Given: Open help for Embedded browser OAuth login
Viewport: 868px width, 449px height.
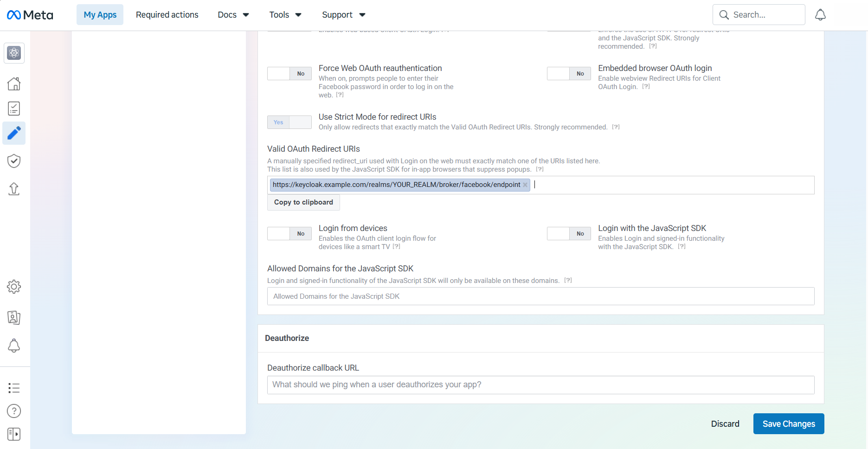Looking at the screenshot, I should [x=646, y=86].
